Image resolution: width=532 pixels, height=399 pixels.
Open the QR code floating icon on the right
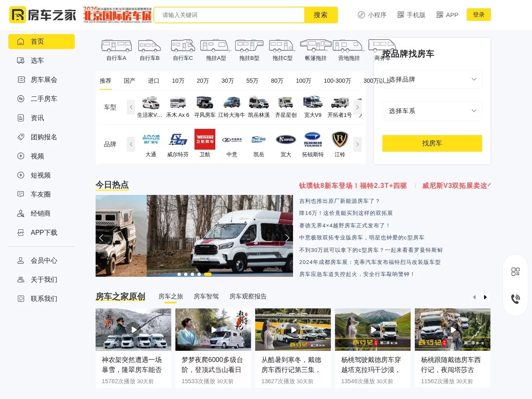pos(515,271)
